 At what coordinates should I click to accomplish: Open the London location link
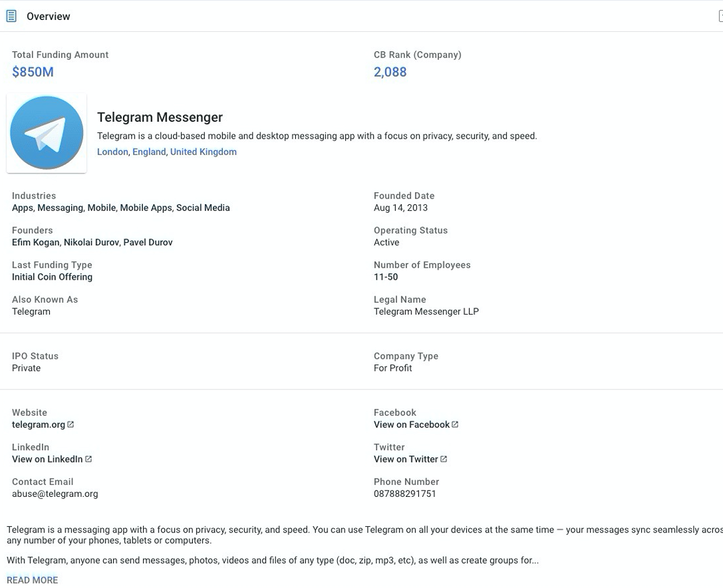112,152
